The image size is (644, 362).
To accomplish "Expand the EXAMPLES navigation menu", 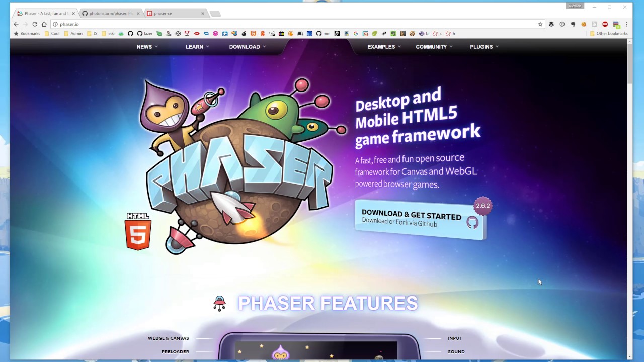I will coord(384,47).
